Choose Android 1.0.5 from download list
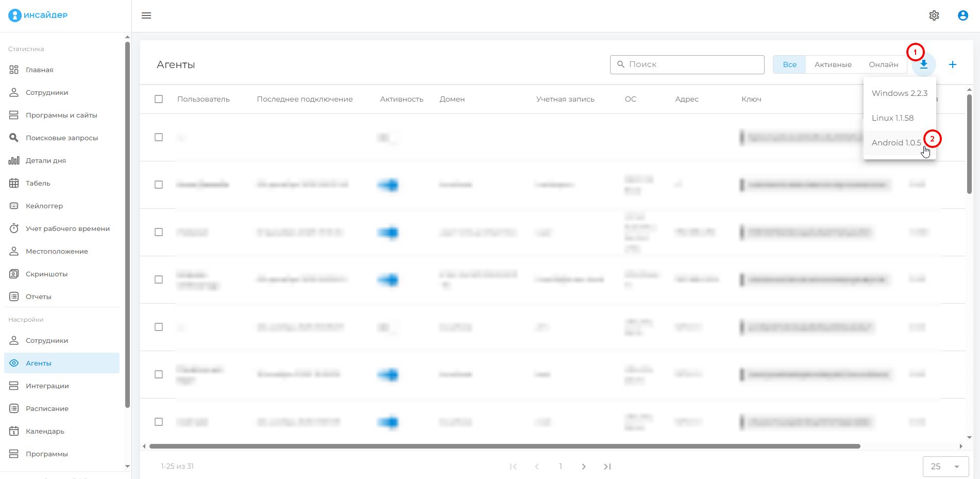 click(896, 143)
